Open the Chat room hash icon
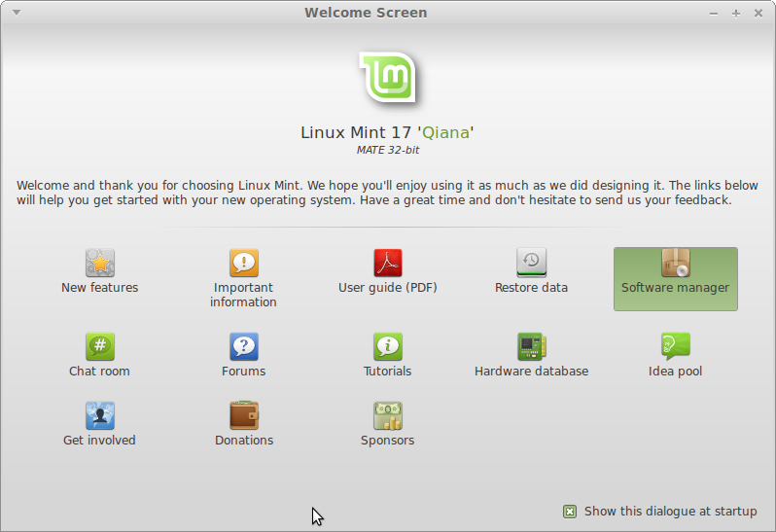This screenshot has height=532, width=776. pyautogui.click(x=100, y=346)
